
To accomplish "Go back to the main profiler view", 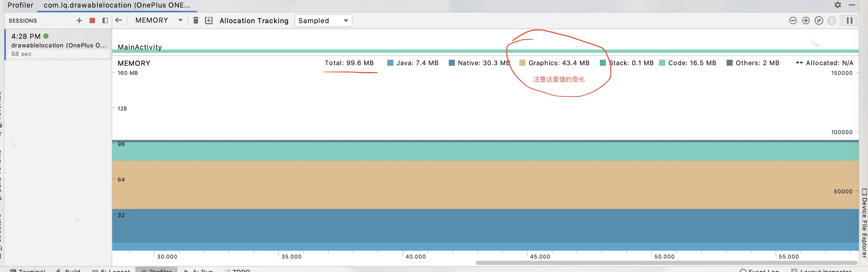I will click(x=119, y=20).
